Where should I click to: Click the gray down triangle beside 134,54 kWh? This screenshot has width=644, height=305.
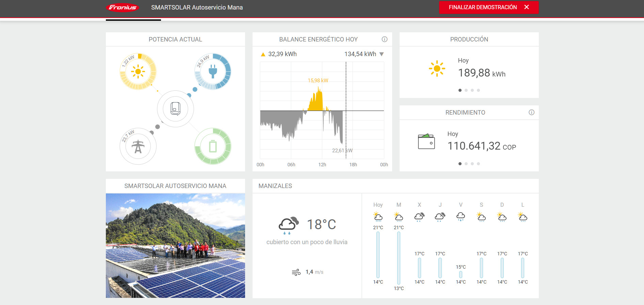coord(382,54)
